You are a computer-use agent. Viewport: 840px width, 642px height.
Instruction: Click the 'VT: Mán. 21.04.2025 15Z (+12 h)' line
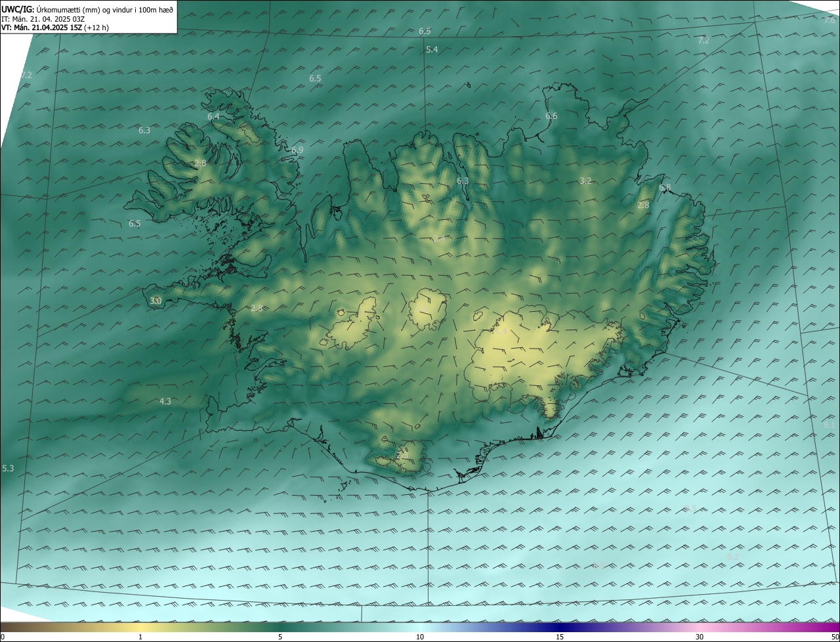(55, 28)
